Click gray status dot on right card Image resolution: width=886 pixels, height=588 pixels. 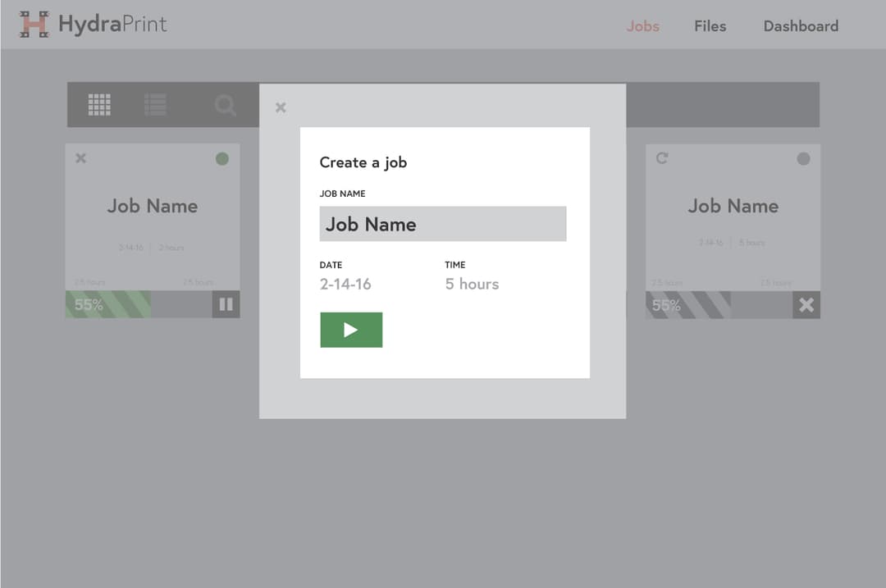coord(803,159)
